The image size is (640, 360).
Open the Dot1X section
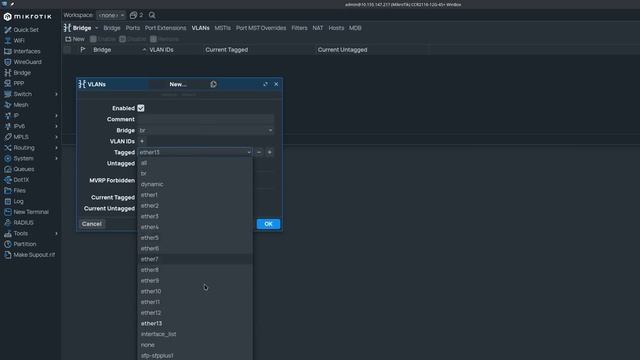pyautogui.click(x=21, y=180)
